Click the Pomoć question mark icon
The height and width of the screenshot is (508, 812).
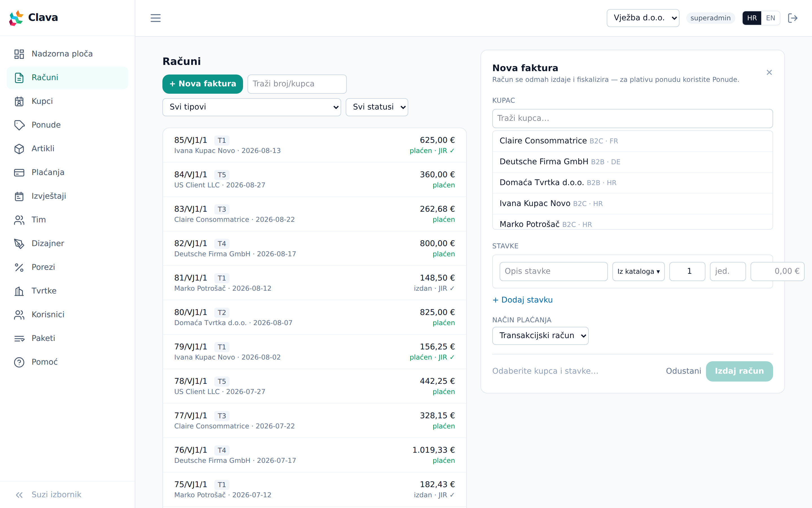(x=19, y=362)
